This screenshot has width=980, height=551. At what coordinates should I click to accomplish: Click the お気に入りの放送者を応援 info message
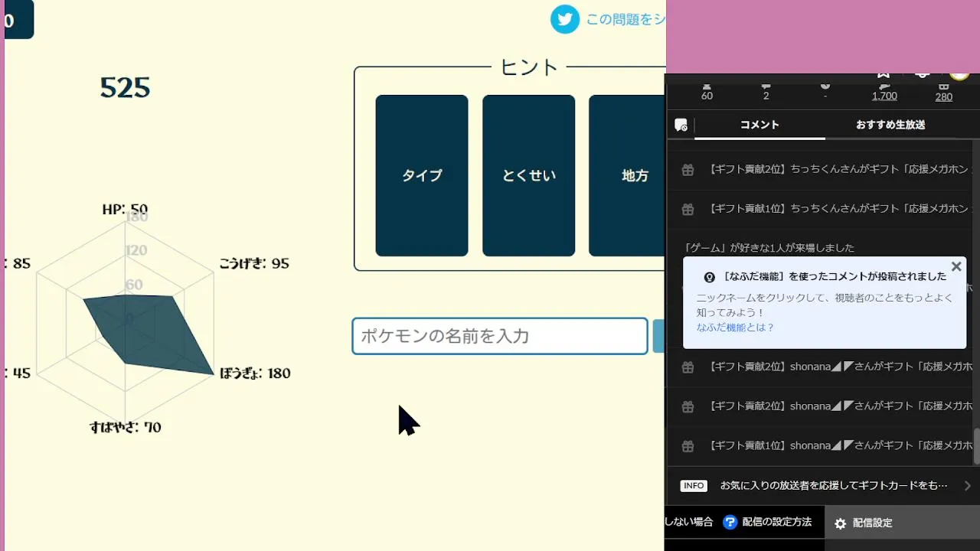[834, 486]
